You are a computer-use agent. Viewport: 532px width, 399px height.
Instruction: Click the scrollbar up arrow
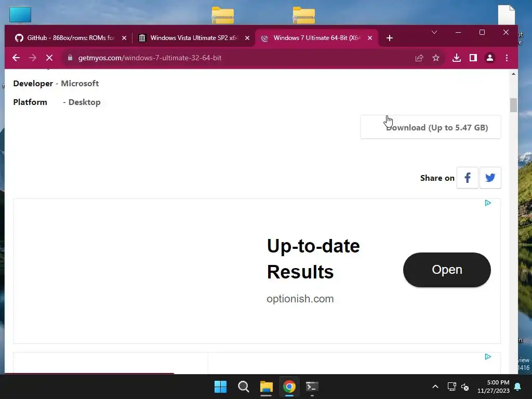[513, 74]
